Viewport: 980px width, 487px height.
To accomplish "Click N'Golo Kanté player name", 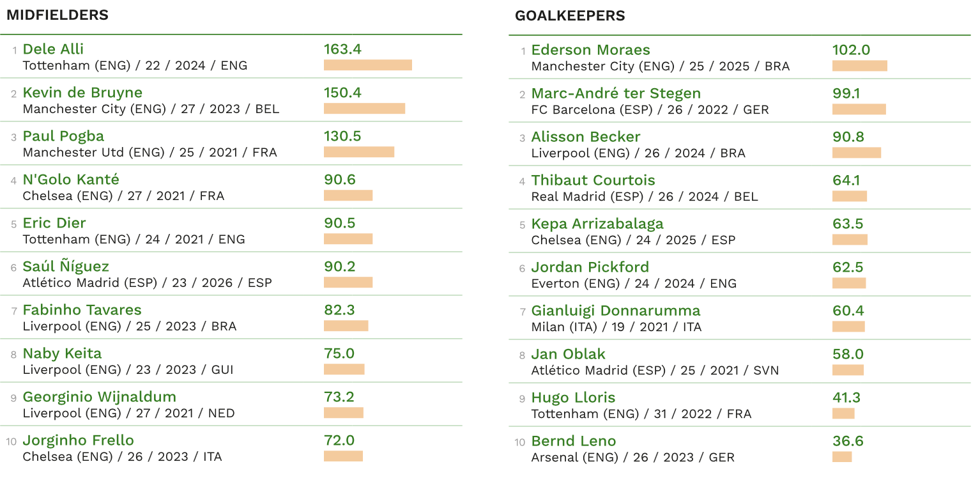I will pyautogui.click(x=71, y=180).
